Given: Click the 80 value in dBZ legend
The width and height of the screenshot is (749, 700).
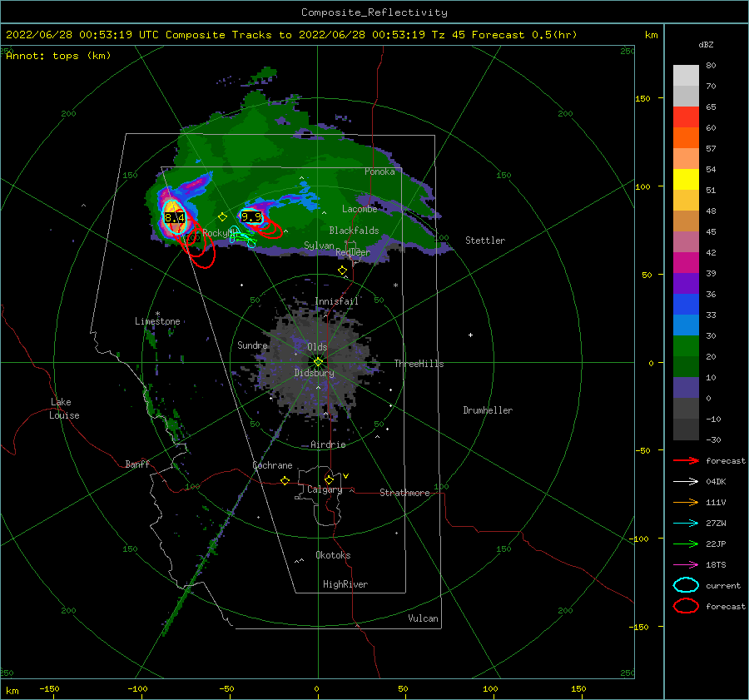Looking at the screenshot, I should click(711, 66).
